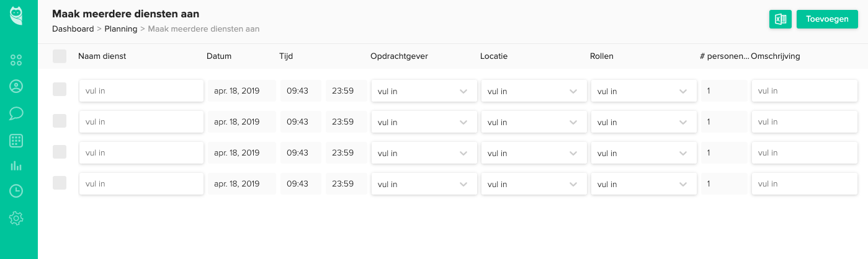Click the Excel export icon button
This screenshot has width=868, height=259.
tap(781, 19)
